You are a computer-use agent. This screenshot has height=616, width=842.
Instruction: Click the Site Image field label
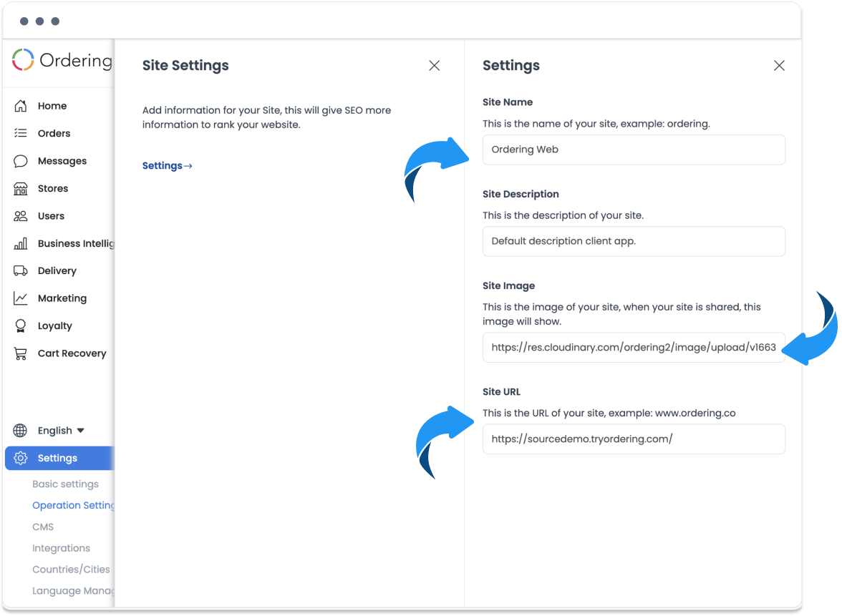(x=508, y=286)
